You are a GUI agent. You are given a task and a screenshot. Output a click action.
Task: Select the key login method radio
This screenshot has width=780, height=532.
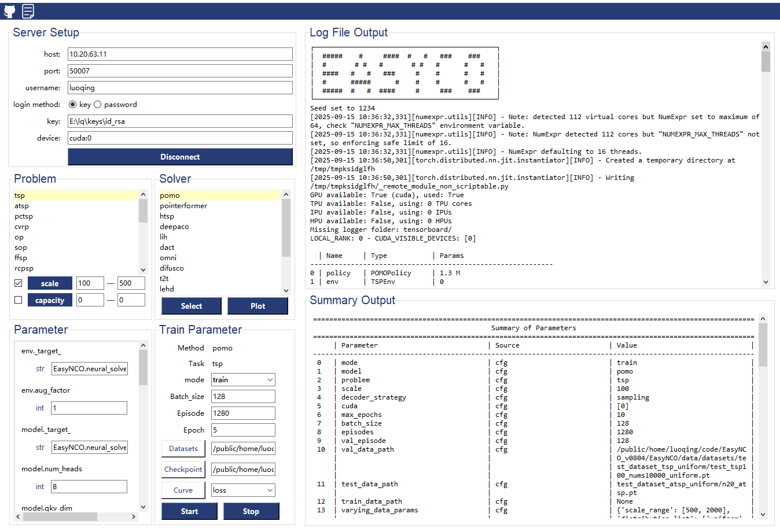[72, 105]
